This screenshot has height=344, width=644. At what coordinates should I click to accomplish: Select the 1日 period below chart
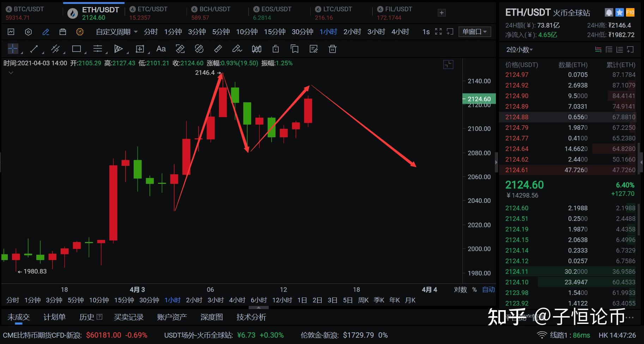tap(302, 300)
